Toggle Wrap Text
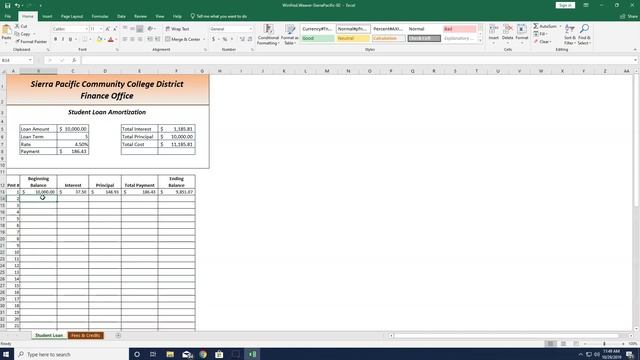 tap(177, 29)
